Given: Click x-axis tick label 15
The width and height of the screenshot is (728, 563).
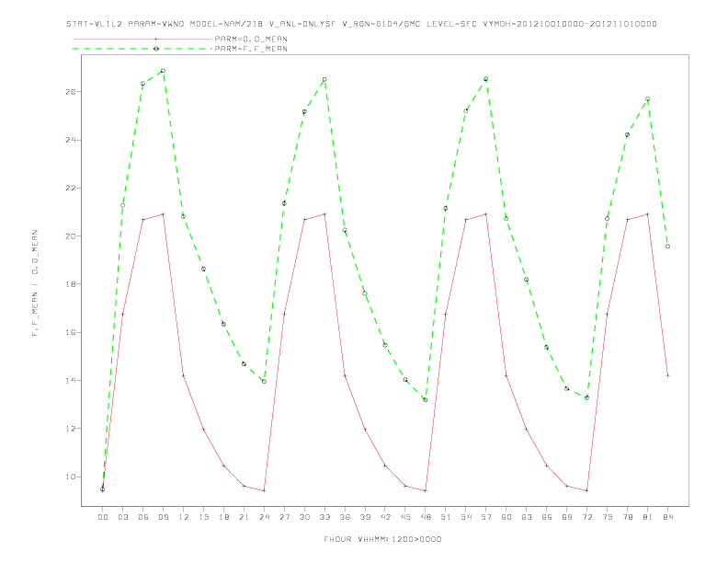Looking at the screenshot, I should (203, 517).
